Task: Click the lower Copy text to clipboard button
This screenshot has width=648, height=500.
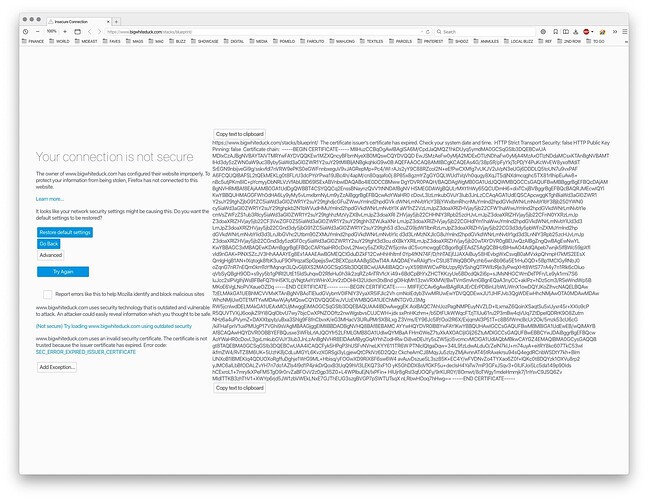Action: [x=240, y=388]
